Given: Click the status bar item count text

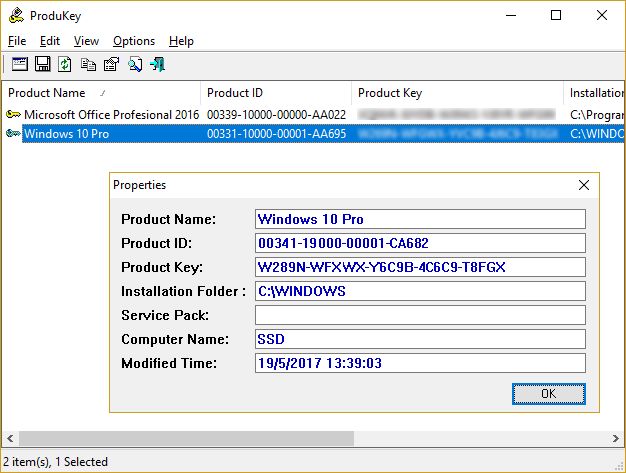Looking at the screenshot, I should click(x=55, y=462).
